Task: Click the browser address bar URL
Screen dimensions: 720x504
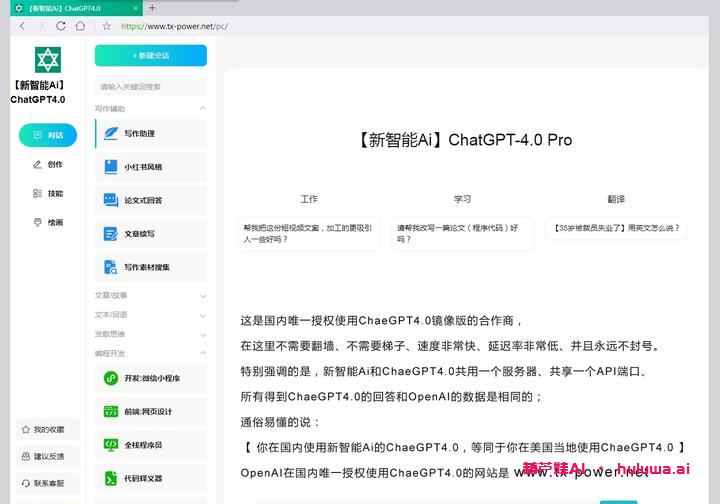Action: coord(174,26)
